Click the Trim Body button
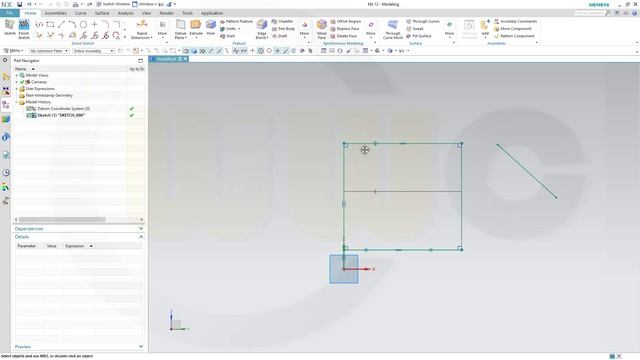The width and height of the screenshot is (640, 360). (x=283, y=29)
